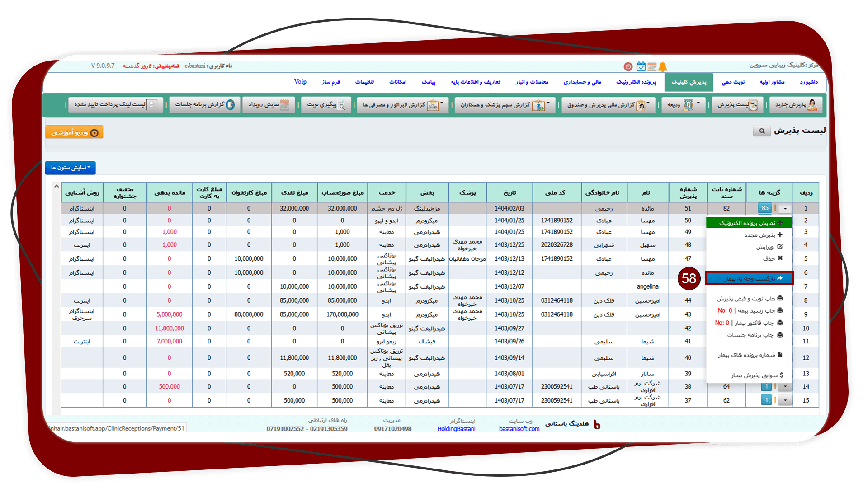
Task: Open the تنظیمات tab
Action: point(364,82)
